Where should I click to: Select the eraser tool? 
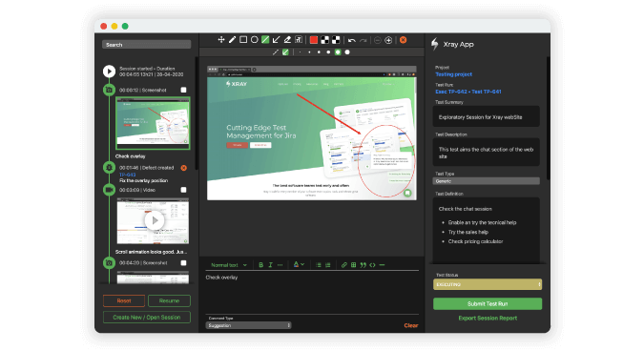click(x=287, y=40)
